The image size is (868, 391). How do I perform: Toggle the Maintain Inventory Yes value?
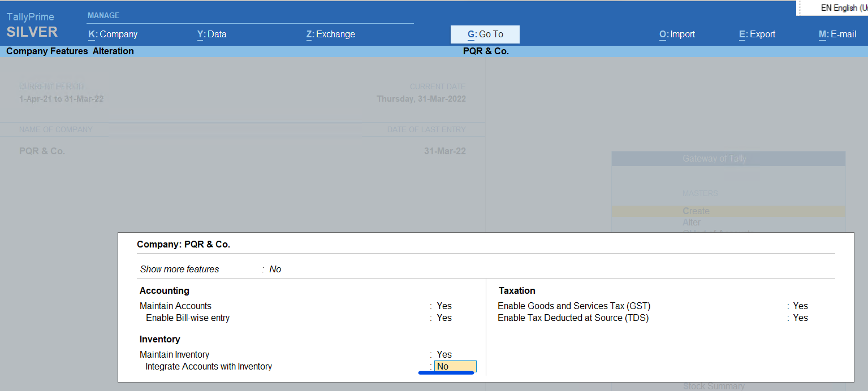tap(444, 355)
